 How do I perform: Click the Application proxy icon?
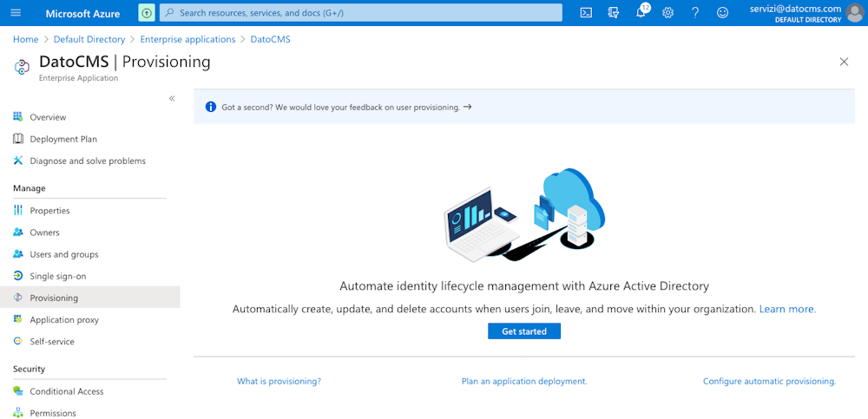[x=18, y=319]
